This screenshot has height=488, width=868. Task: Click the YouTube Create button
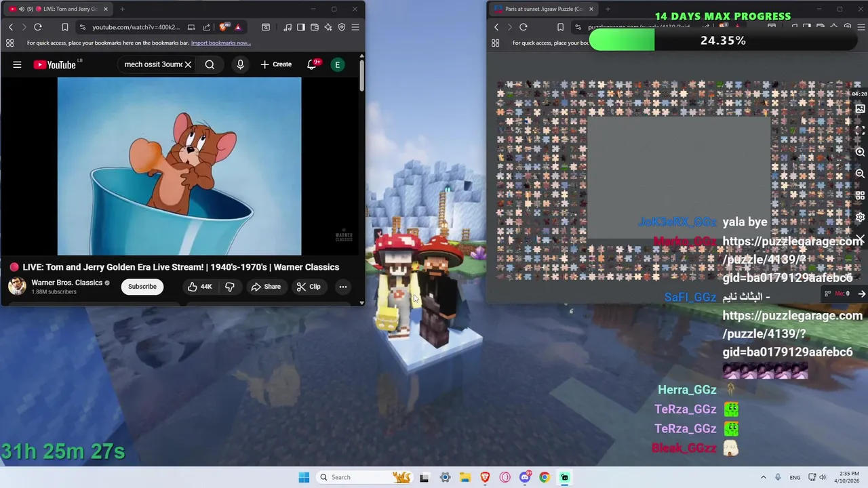click(276, 64)
